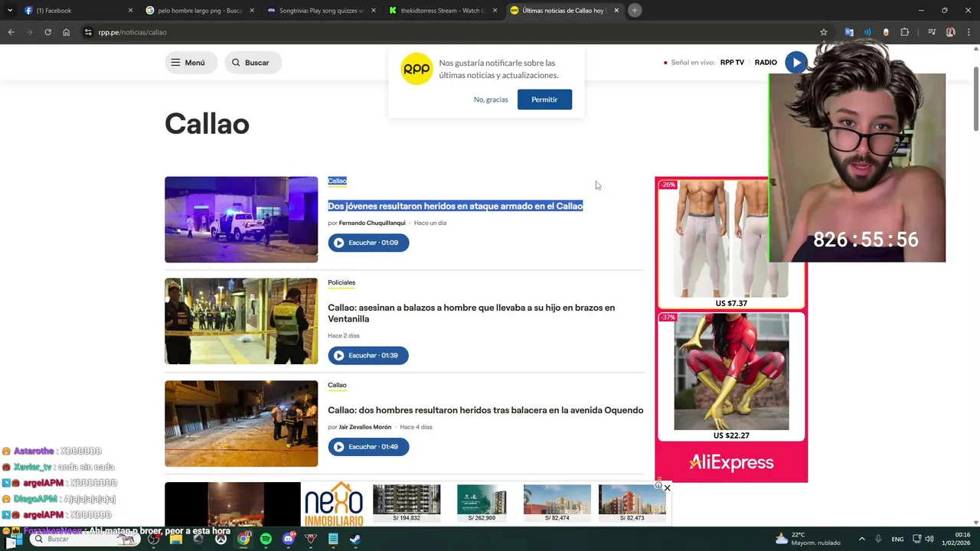Open Spotify from the taskbar
The width and height of the screenshot is (980, 551).
[266, 539]
